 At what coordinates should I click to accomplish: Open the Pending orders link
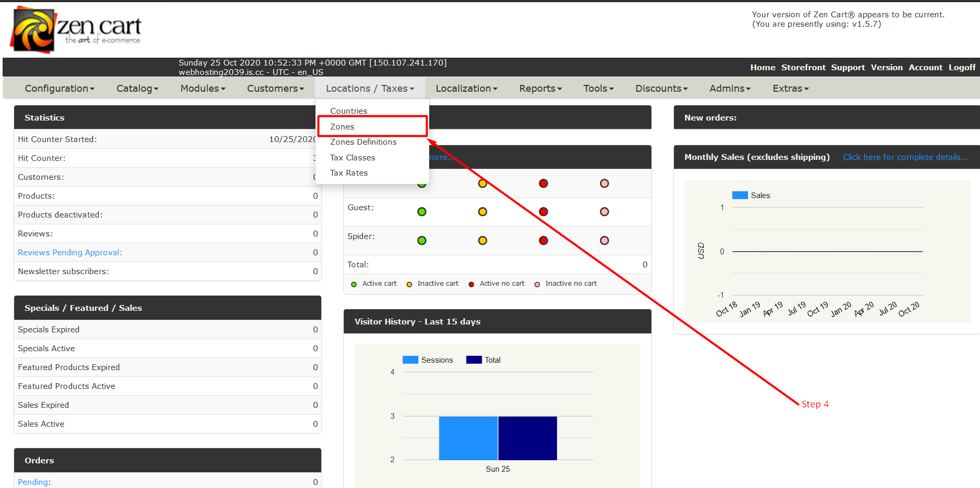[x=34, y=482]
